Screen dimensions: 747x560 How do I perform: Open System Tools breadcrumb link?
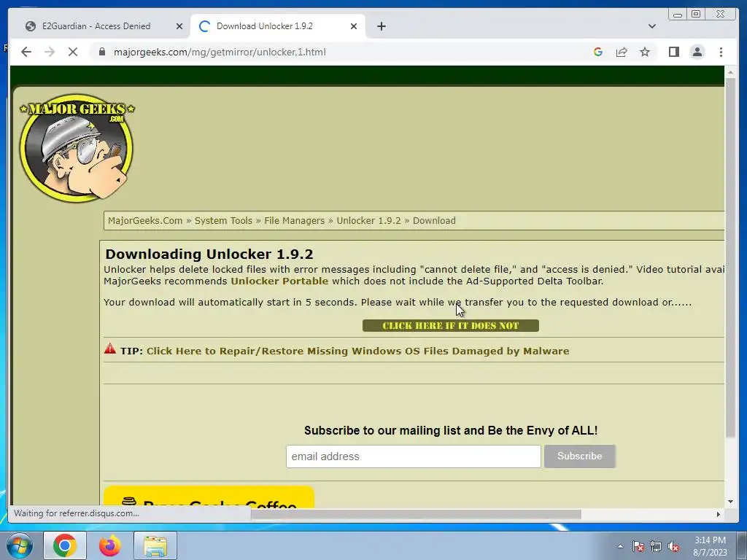point(223,220)
